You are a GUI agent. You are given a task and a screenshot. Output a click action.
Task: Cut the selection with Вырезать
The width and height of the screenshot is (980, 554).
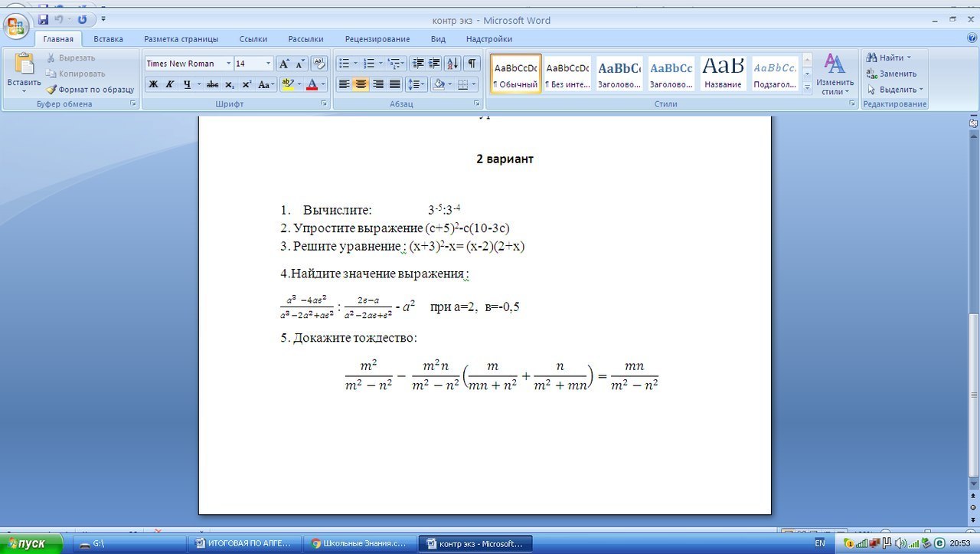(70, 57)
